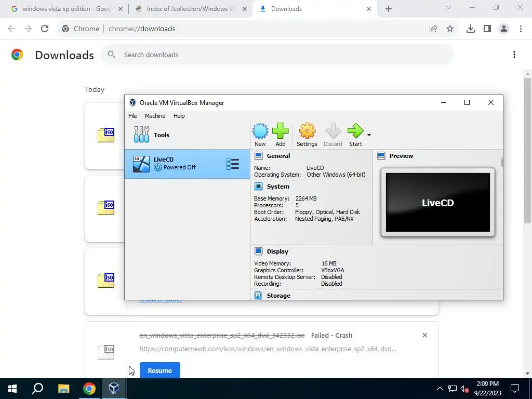Click the Display section icon
This screenshot has height=399, width=532.
(x=258, y=251)
